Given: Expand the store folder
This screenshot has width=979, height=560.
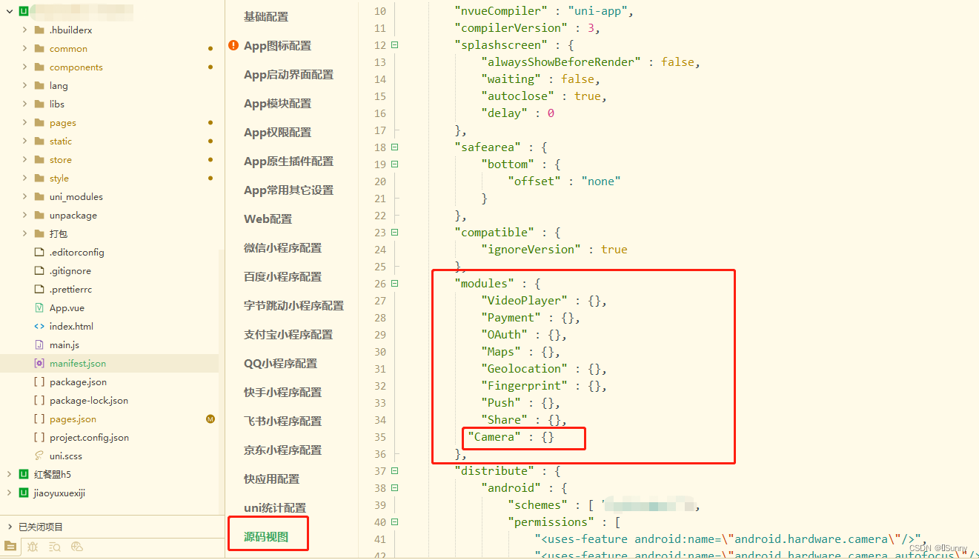Looking at the screenshot, I should [24, 159].
